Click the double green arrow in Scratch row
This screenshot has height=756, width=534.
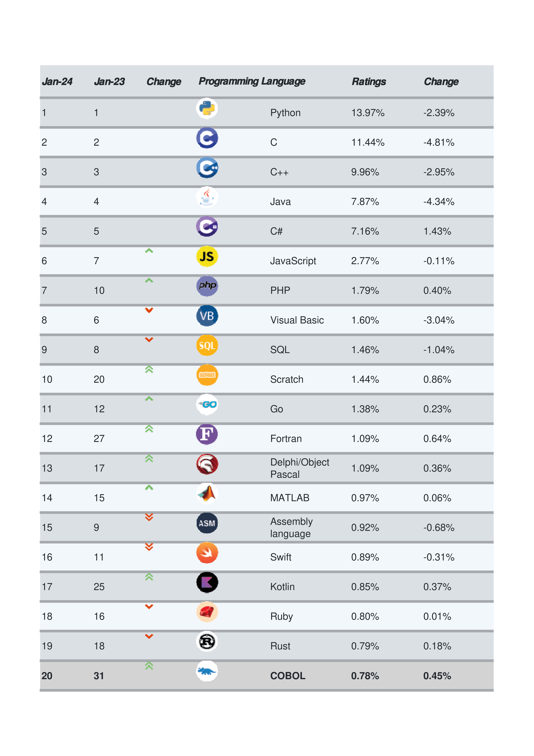click(x=149, y=369)
